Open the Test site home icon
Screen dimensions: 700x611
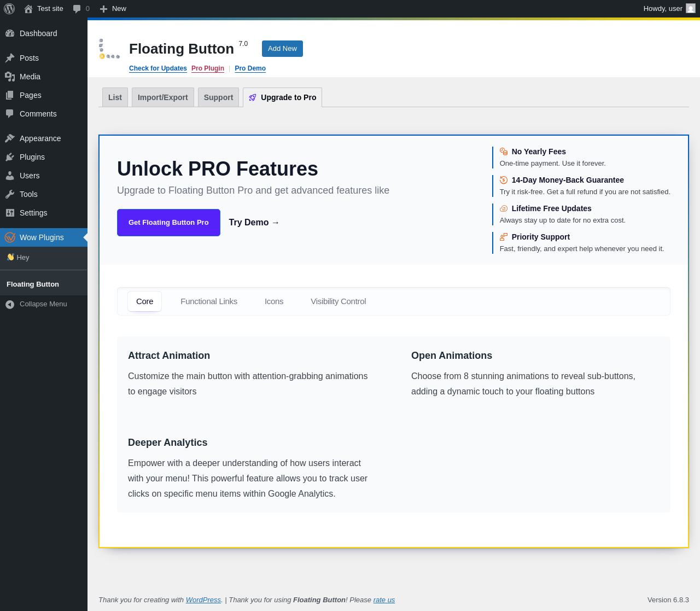[28, 9]
